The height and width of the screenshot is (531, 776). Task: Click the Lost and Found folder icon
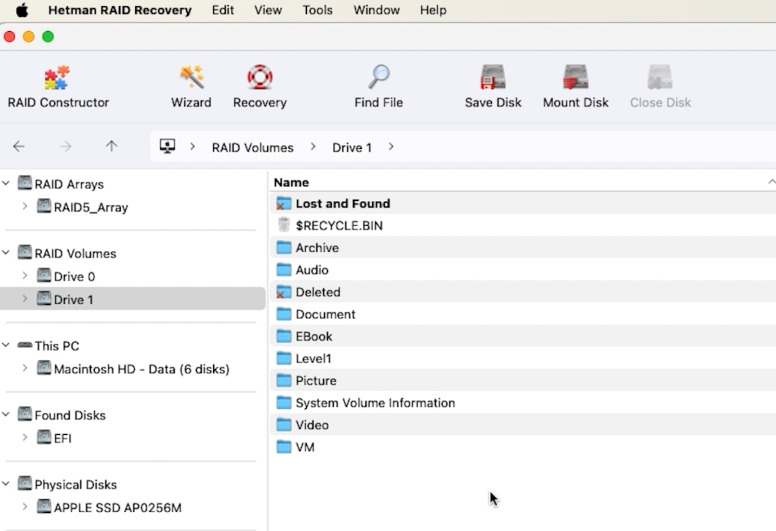pyautogui.click(x=284, y=203)
